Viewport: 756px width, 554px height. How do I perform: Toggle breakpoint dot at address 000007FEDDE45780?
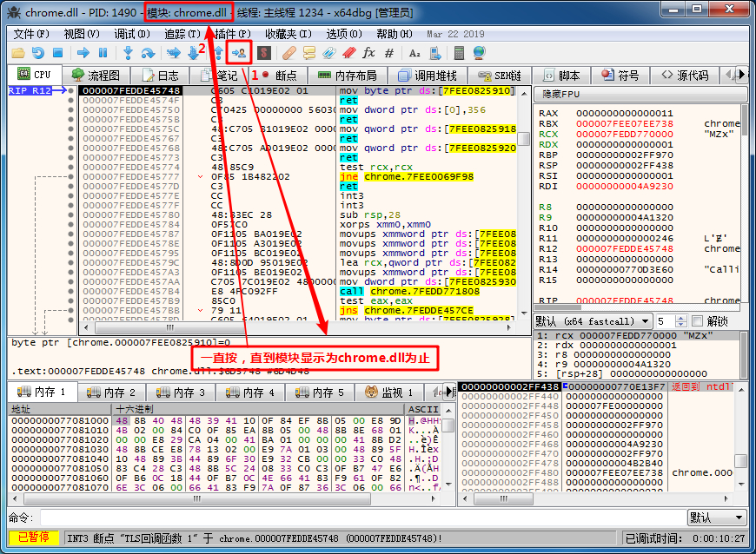click(x=71, y=214)
